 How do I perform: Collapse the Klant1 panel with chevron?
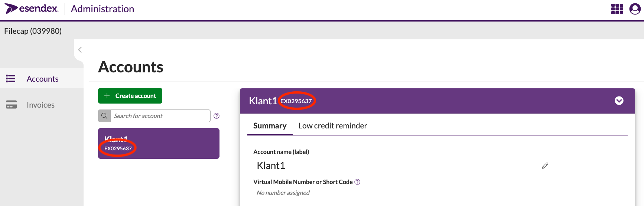[x=619, y=101]
